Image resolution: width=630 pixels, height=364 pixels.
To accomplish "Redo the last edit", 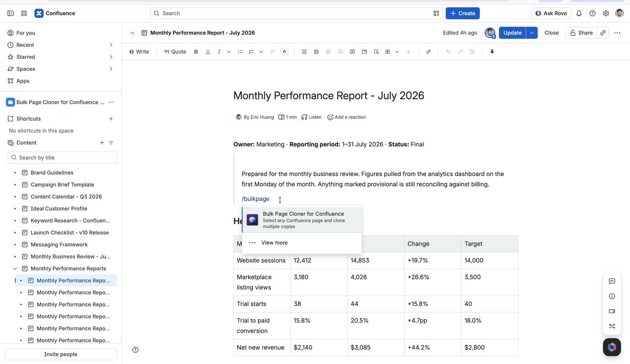I will pyautogui.click(x=460, y=52).
